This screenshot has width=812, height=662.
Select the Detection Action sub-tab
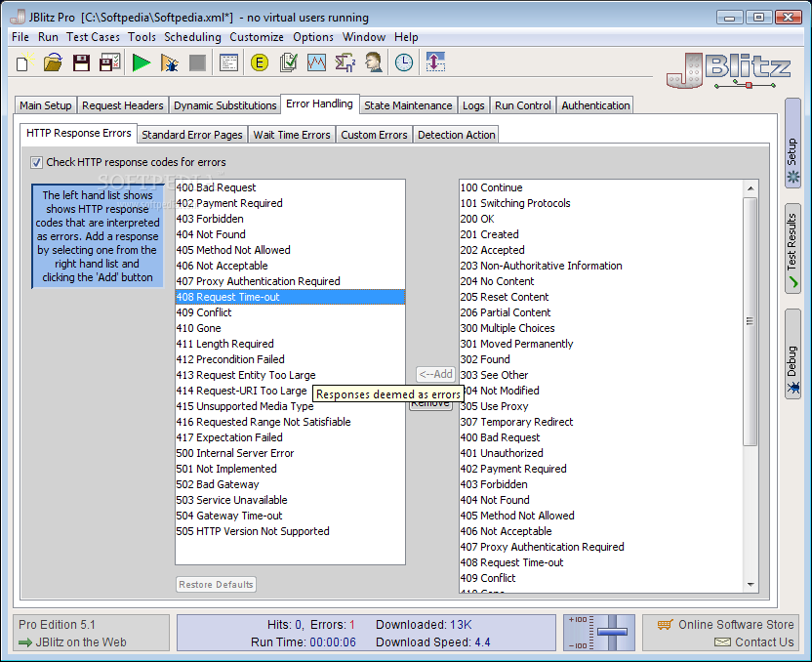(x=456, y=135)
